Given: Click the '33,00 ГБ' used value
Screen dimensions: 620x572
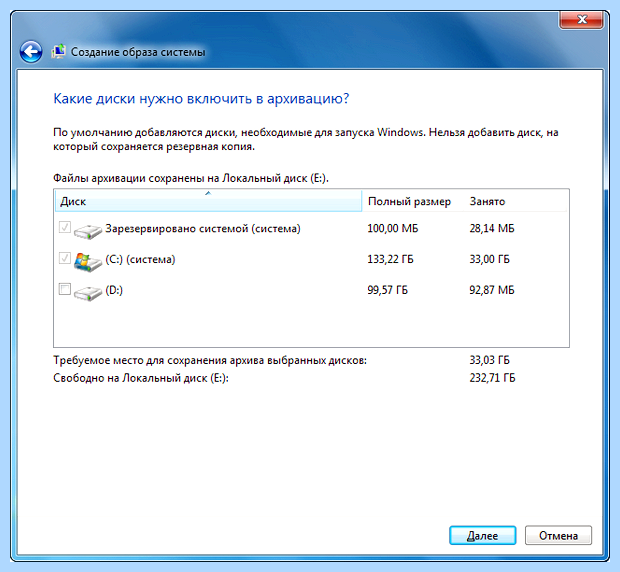Looking at the screenshot, I should coord(489,259).
